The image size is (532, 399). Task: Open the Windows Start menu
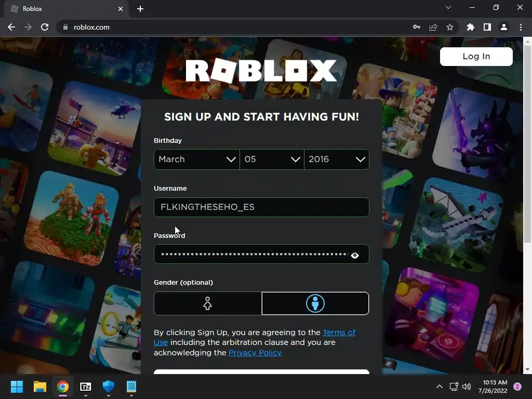(17, 387)
